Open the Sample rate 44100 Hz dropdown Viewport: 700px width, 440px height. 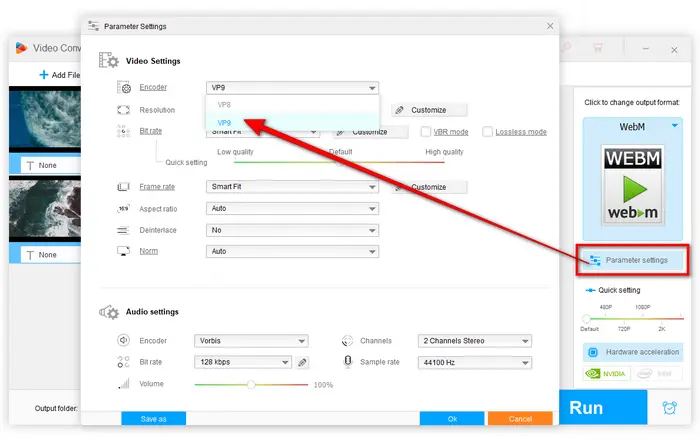tap(475, 362)
